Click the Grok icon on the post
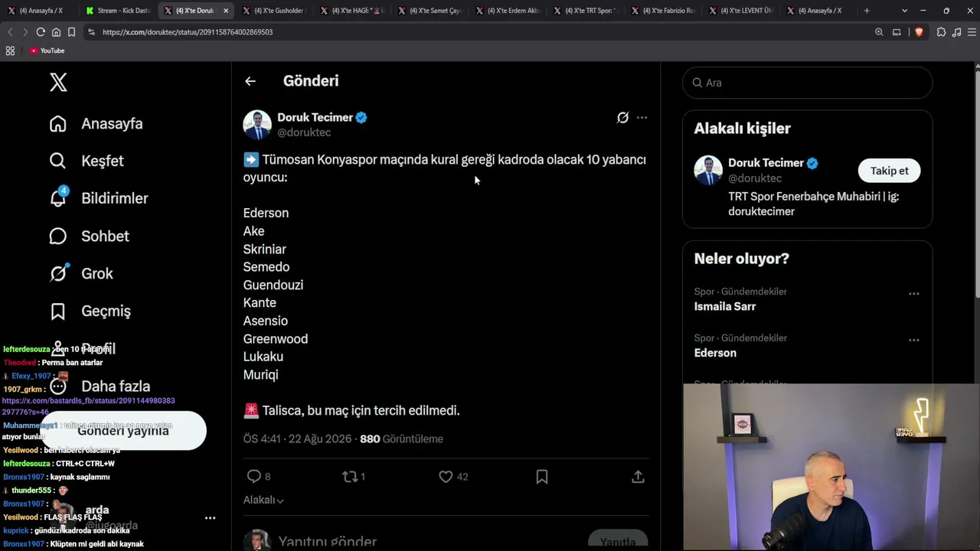This screenshot has width=980, height=551. (622, 118)
